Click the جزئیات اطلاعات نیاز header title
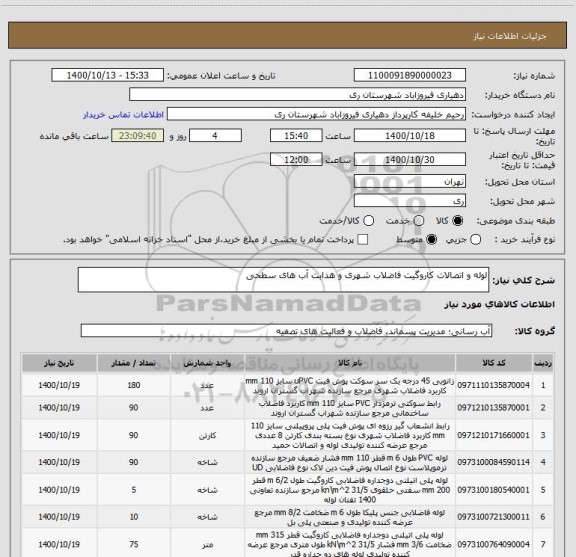Image resolution: width=576 pixels, height=557 pixels. 510,36
